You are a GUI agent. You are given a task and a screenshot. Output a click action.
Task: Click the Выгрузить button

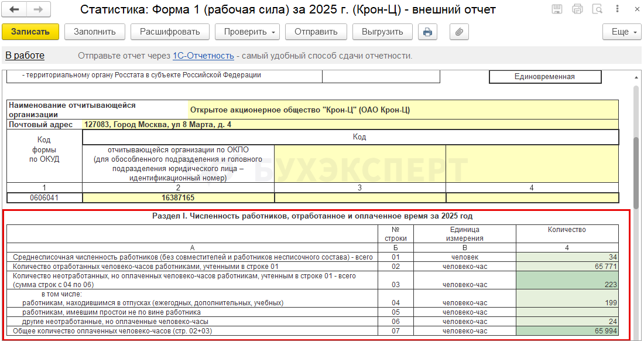tap(382, 32)
